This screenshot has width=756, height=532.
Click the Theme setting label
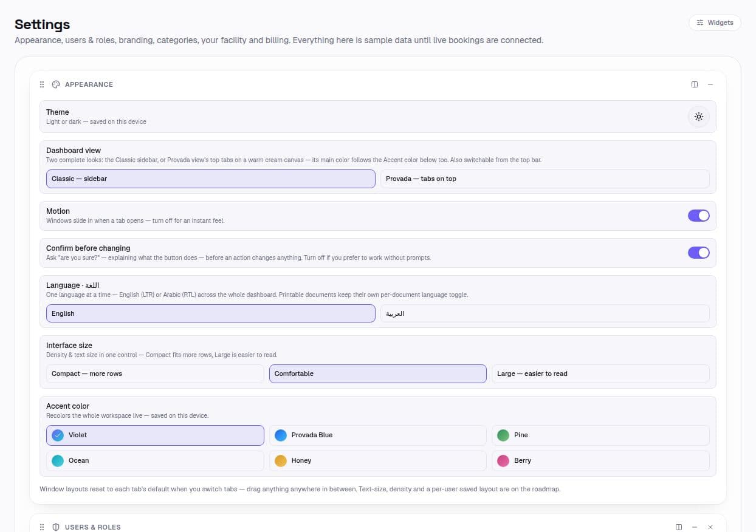click(58, 112)
